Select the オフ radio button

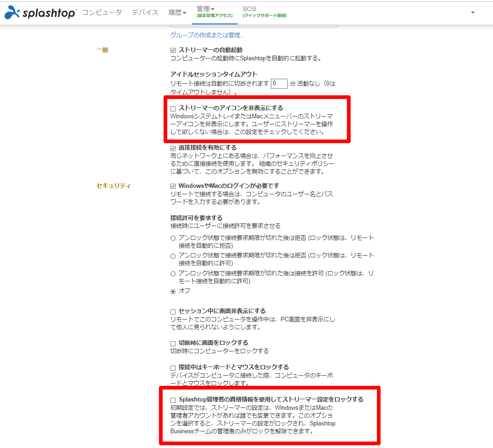173,291
